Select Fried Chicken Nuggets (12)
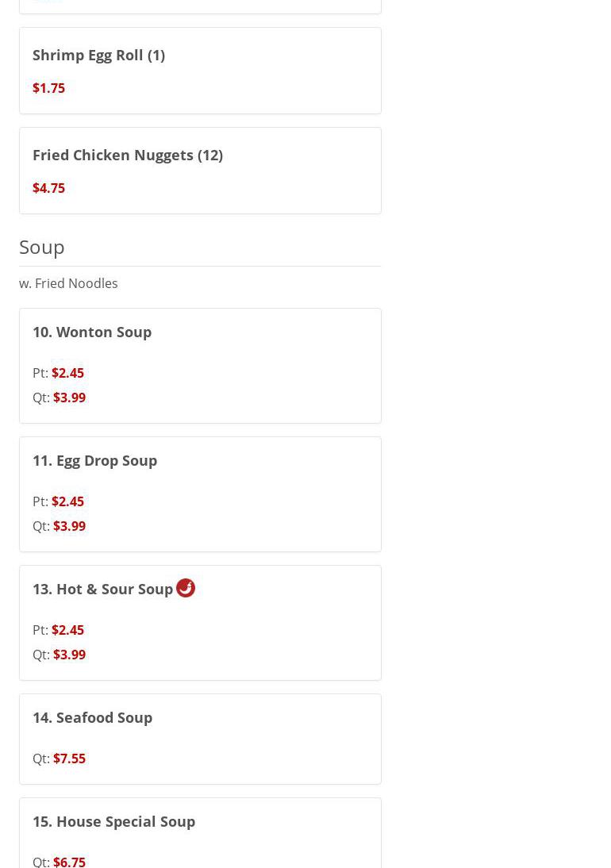Viewport: 611px width, 868px height. pos(128,155)
